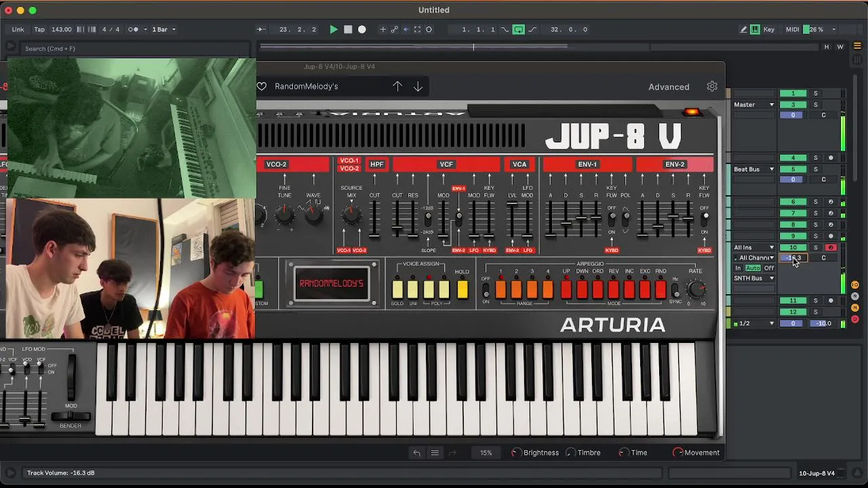Click the plugin undo arrow icon
Screen dimensions: 868x488
coord(417,453)
